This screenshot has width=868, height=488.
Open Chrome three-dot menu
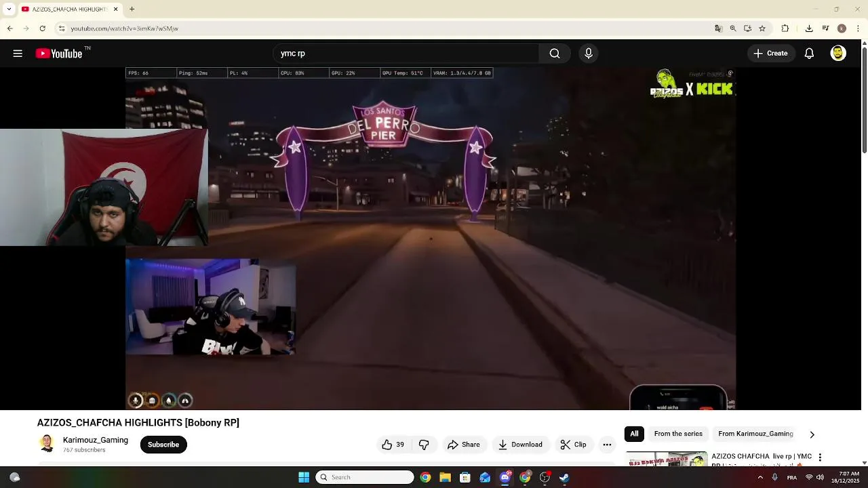coord(859,28)
